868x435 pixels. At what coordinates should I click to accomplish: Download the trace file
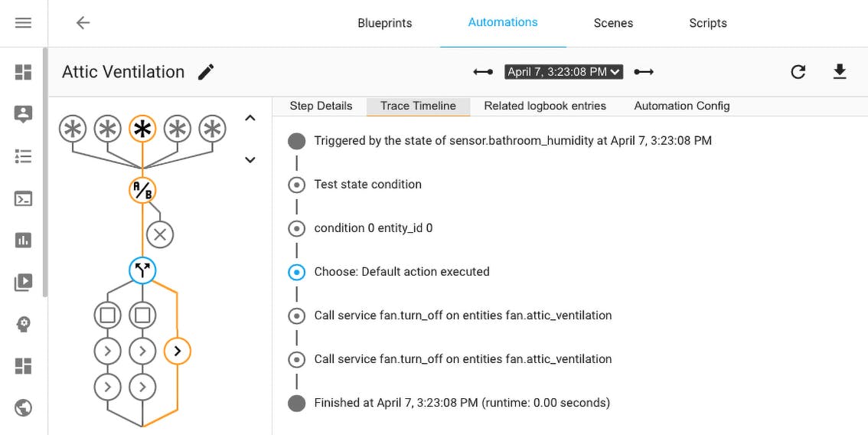[840, 72]
